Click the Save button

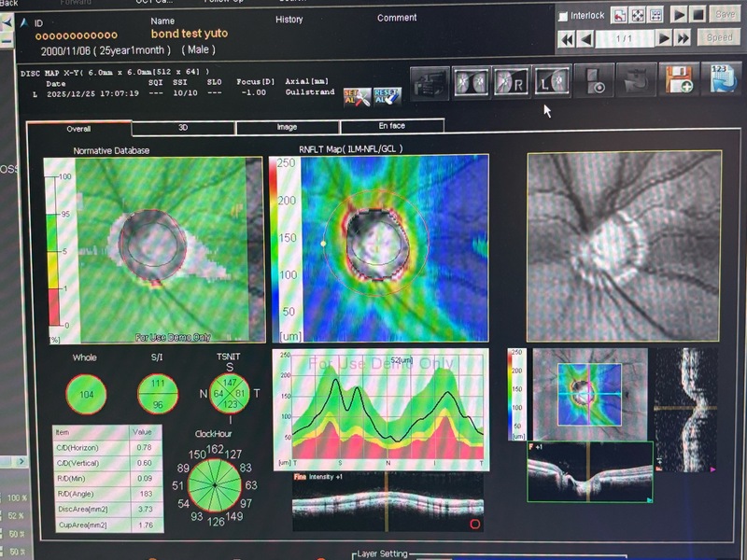(725, 15)
